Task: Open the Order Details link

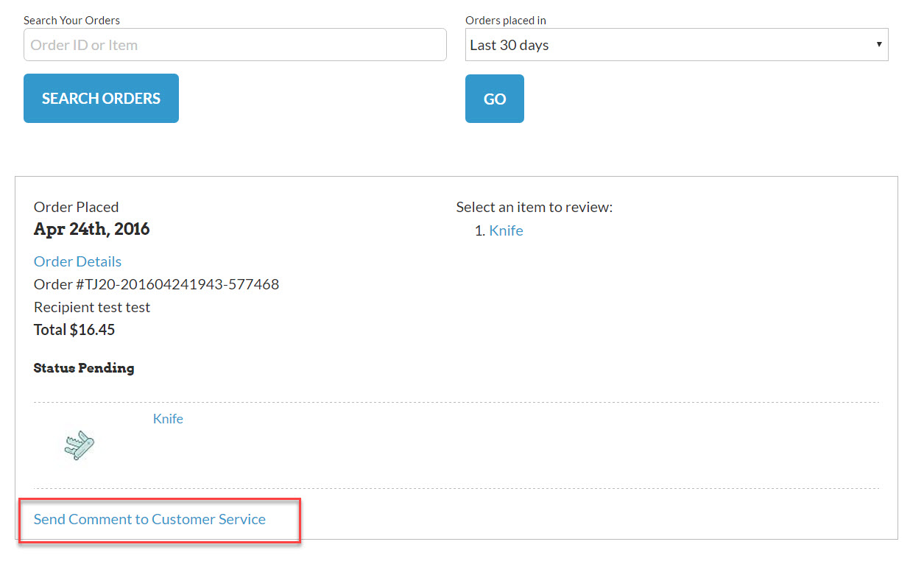Action: (77, 261)
